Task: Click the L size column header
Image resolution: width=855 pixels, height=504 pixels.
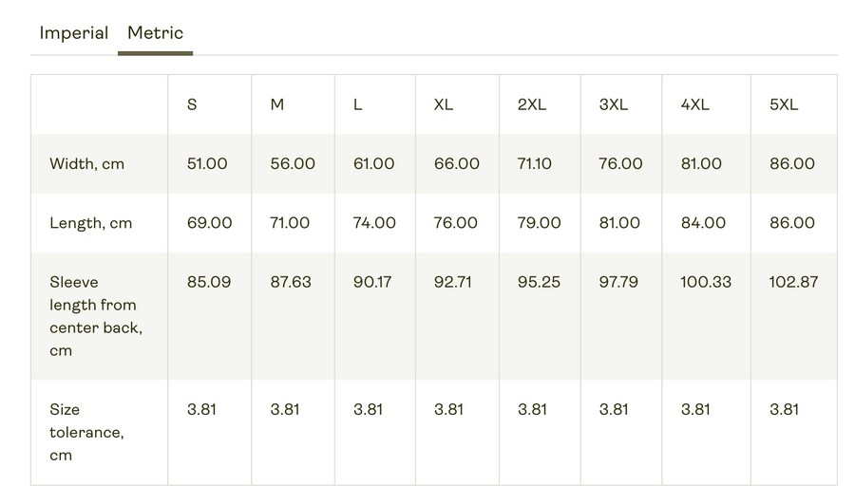Action: 358,104
